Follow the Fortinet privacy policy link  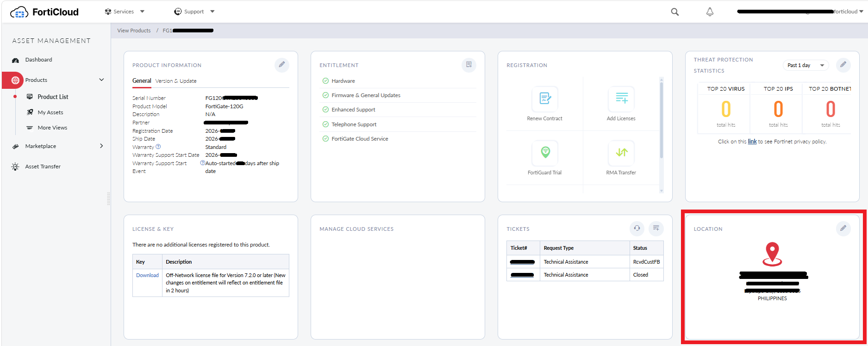tap(752, 142)
